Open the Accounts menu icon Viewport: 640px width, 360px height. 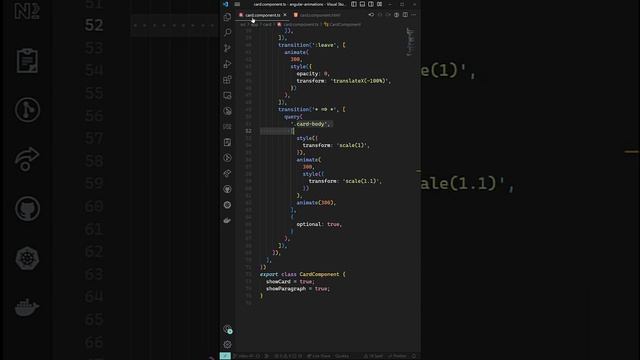227,329
